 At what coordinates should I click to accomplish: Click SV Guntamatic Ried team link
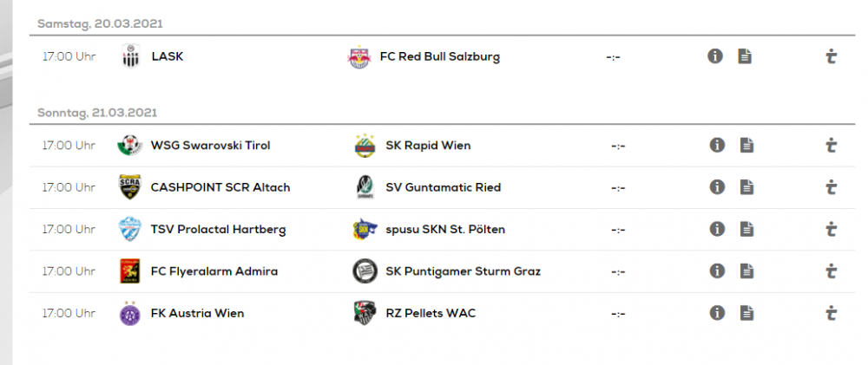(443, 187)
